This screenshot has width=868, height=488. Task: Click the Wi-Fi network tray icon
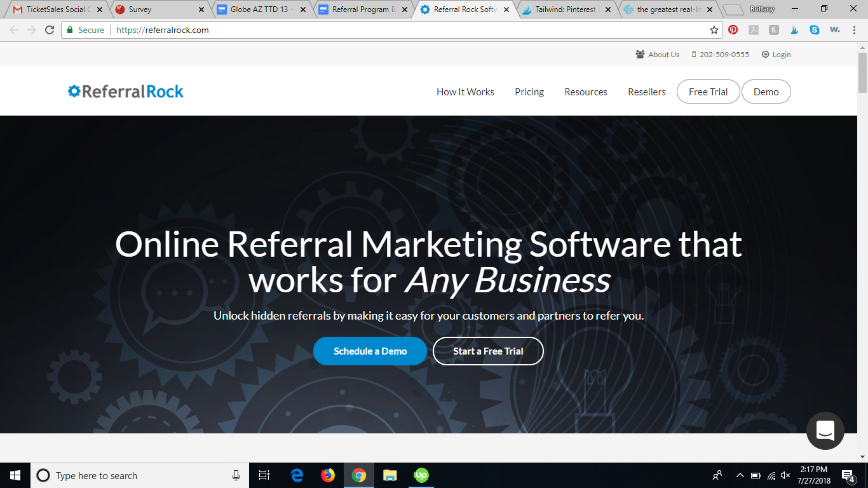click(x=771, y=475)
